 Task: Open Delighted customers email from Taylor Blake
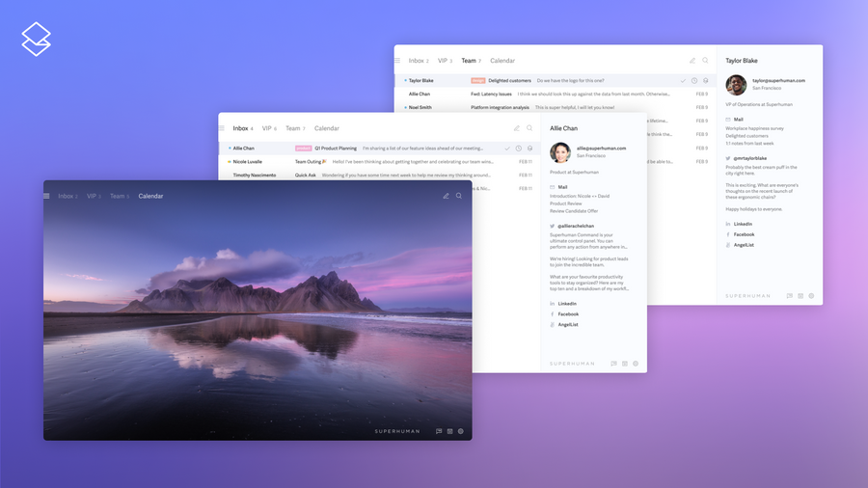click(x=556, y=81)
